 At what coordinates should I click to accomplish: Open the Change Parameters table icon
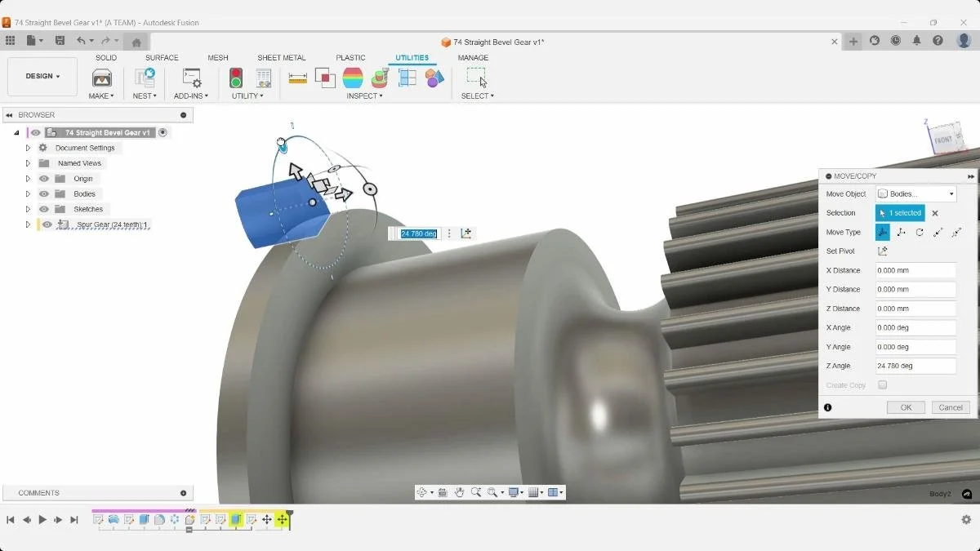coord(263,78)
